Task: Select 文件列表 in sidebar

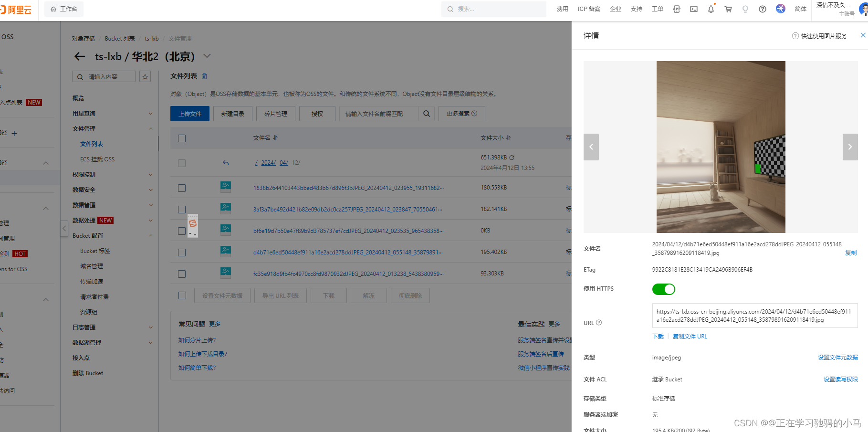Action: (x=92, y=144)
